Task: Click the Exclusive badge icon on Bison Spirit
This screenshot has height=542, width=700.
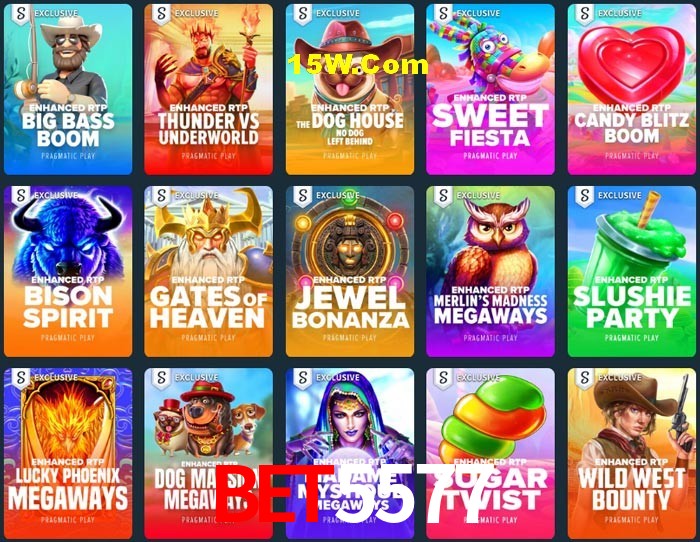Action: [x=21, y=196]
